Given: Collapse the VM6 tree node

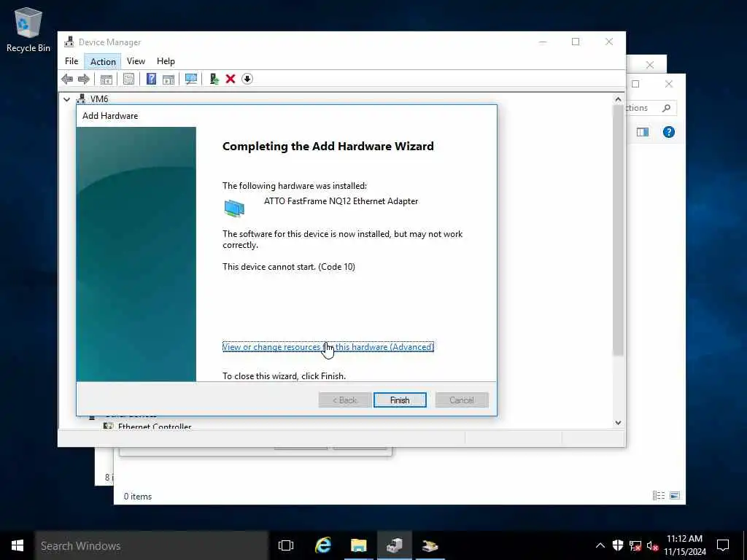Looking at the screenshot, I should [66, 99].
